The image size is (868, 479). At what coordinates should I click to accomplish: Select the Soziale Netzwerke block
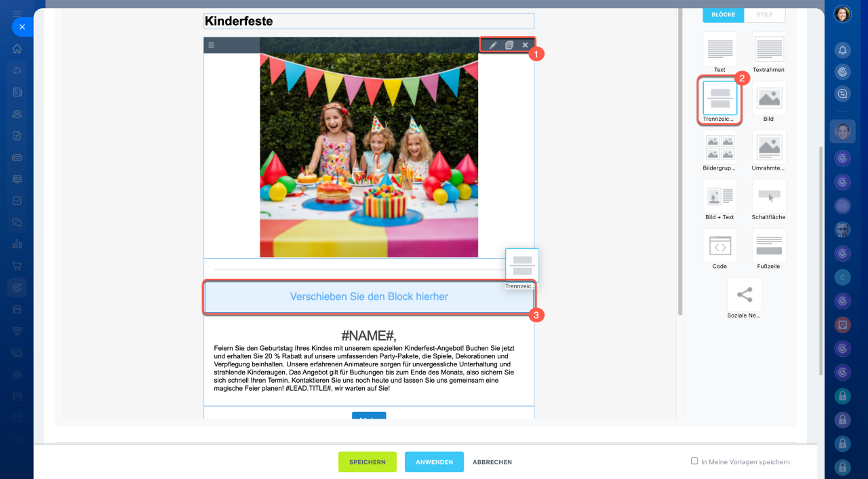pos(744,299)
